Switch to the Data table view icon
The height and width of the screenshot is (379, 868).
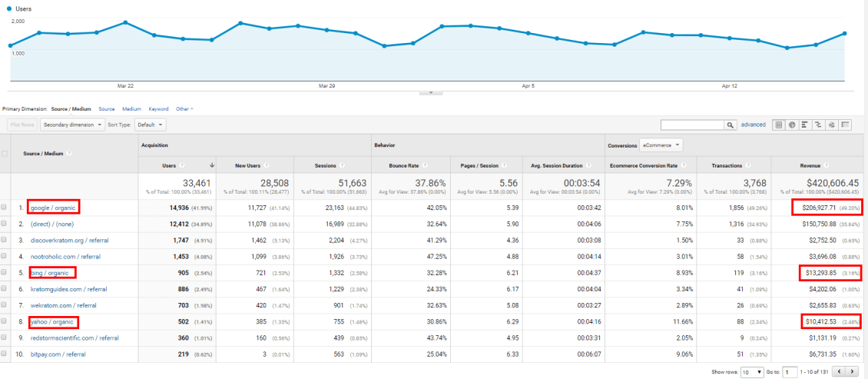pyautogui.click(x=778, y=125)
